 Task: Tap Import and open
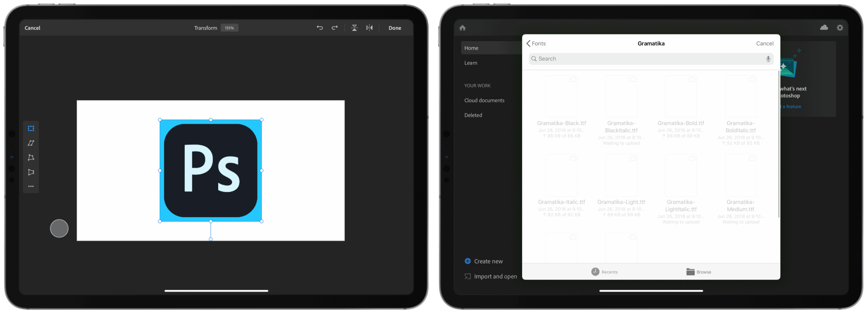click(x=491, y=276)
